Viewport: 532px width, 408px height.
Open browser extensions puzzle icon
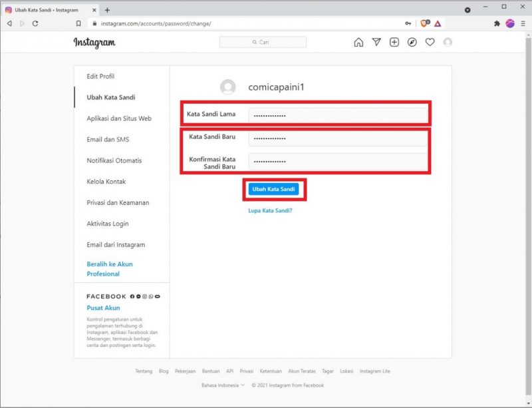(x=497, y=23)
